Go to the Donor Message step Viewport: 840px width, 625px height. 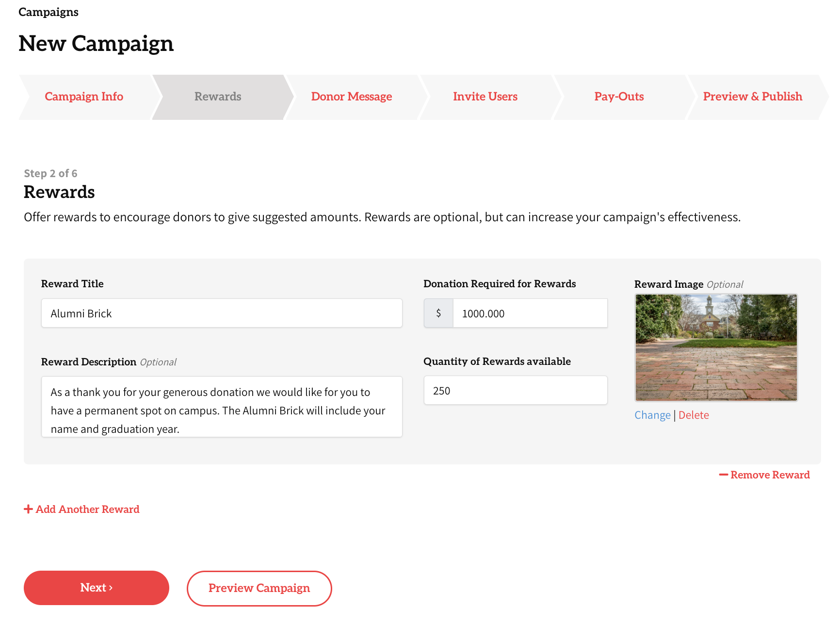(x=352, y=97)
